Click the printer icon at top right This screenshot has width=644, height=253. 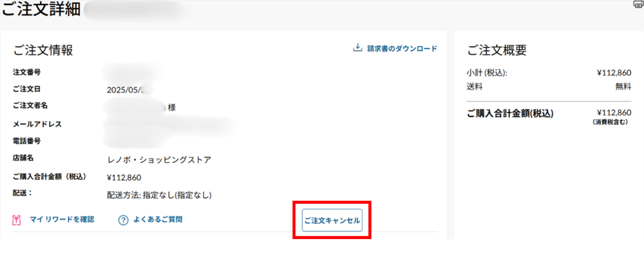pyautogui.click(x=638, y=4)
